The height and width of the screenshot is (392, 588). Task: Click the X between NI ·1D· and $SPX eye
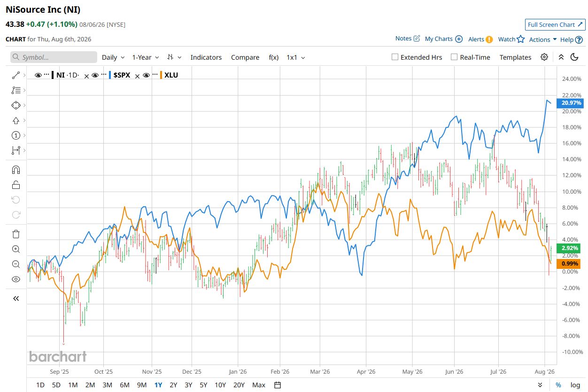[86, 76]
